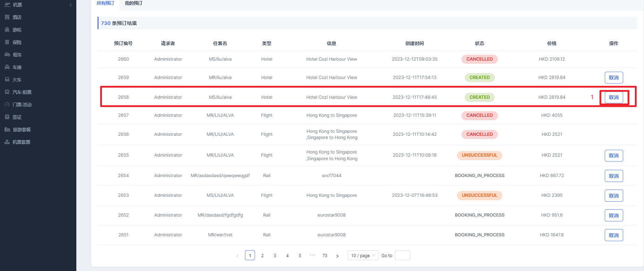
Task: Go to next page using right arrow
Action: click(x=337, y=256)
